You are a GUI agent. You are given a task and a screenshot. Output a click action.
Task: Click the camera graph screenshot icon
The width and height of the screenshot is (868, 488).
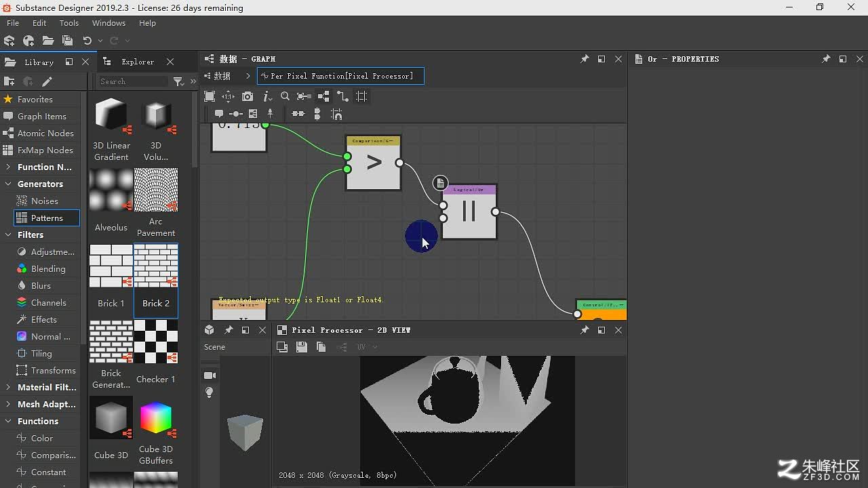248,96
